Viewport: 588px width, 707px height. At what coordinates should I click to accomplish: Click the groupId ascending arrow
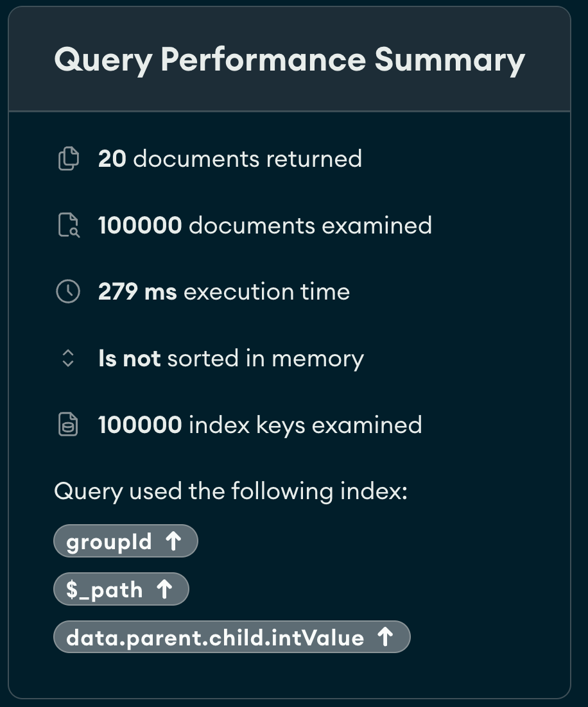click(x=173, y=541)
